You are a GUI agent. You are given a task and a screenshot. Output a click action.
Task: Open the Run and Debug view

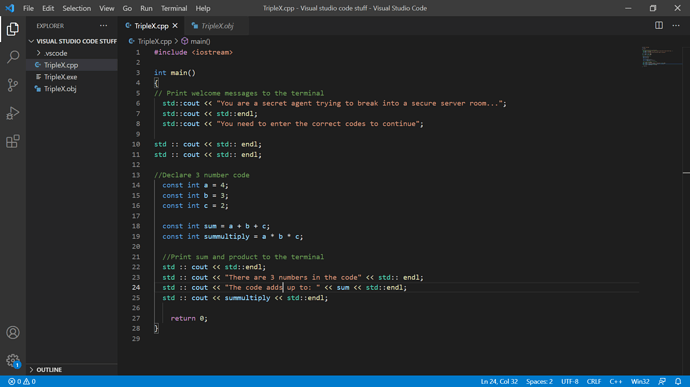(x=13, y=113)
